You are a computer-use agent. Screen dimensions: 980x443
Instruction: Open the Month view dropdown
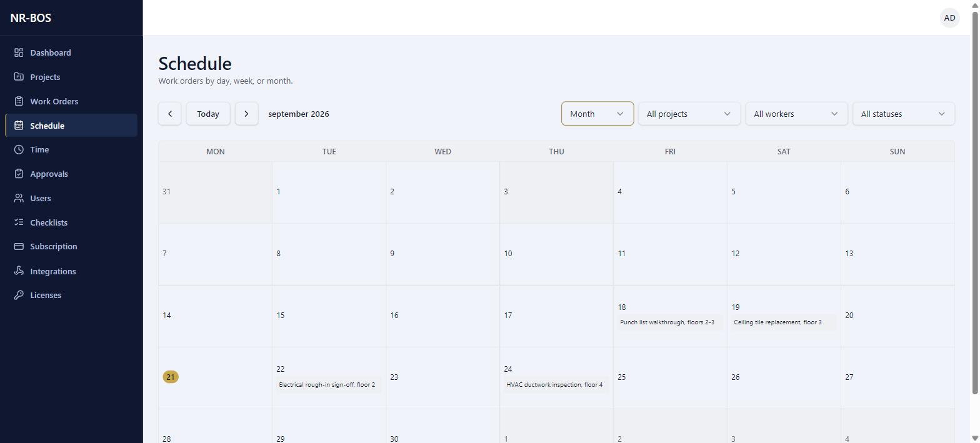point(597,114)
